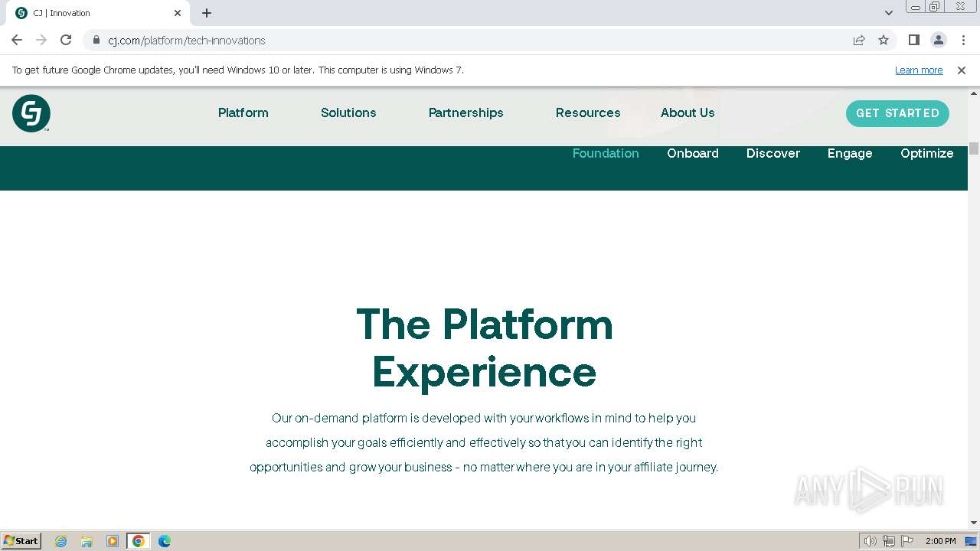The height and width of the screenshot is (551, 980).
Task: Click the 2:00 PM system clock
Action: pos(940,541)
